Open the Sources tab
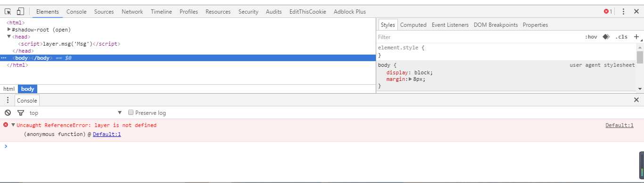This screenshot has height=183, width=644. (104, 12)
